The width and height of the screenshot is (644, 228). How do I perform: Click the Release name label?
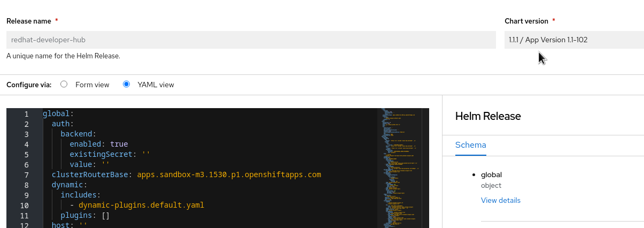(29, 21)
